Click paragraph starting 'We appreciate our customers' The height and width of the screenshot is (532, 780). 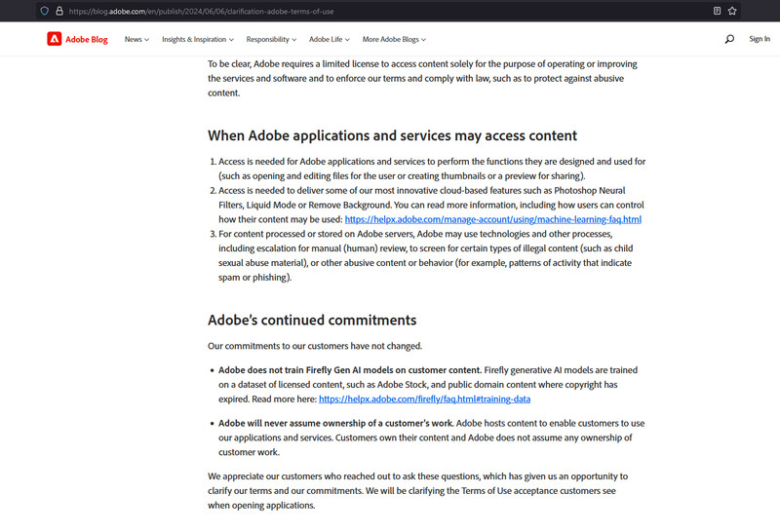pyautogui.click(x=418, y=490)
